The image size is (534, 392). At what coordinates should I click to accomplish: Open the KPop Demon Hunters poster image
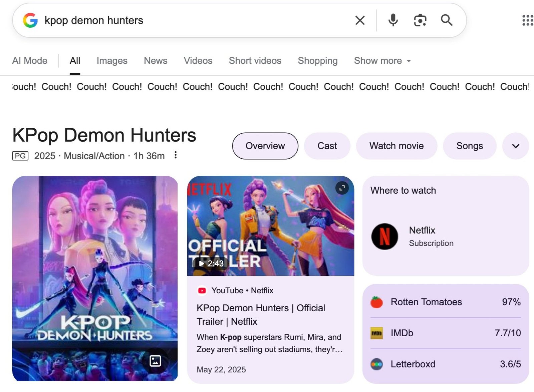(x=95, y=278)
